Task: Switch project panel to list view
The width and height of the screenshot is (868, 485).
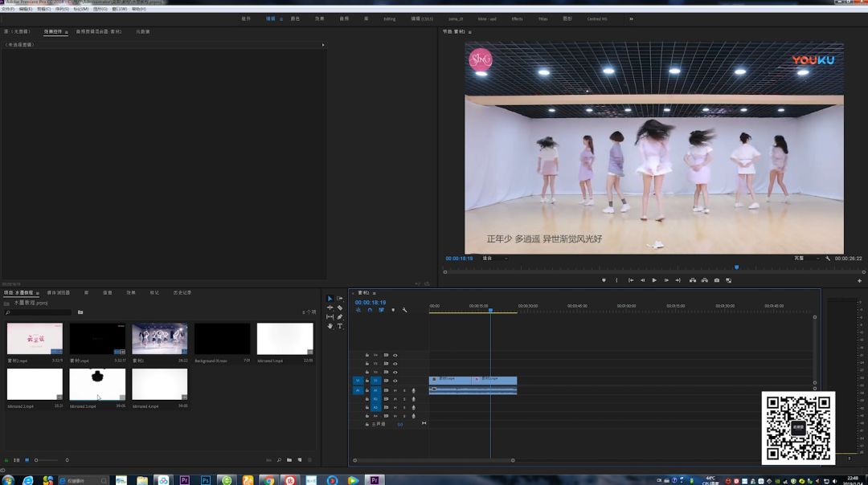Action: pos(17,460)
